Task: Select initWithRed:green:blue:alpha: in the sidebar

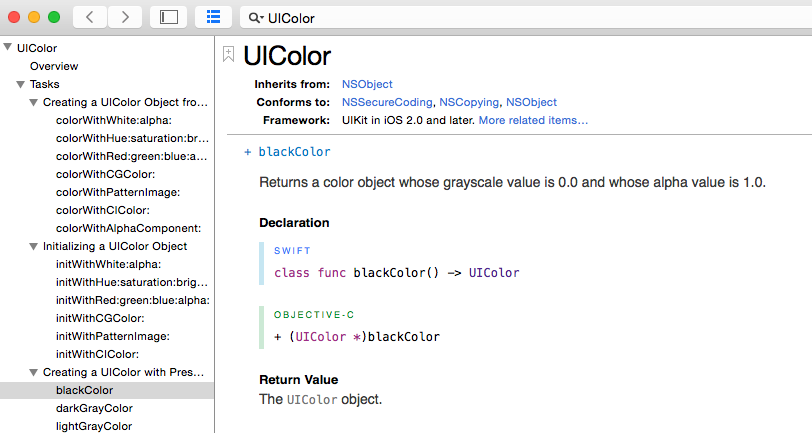Action: (133, 300)
